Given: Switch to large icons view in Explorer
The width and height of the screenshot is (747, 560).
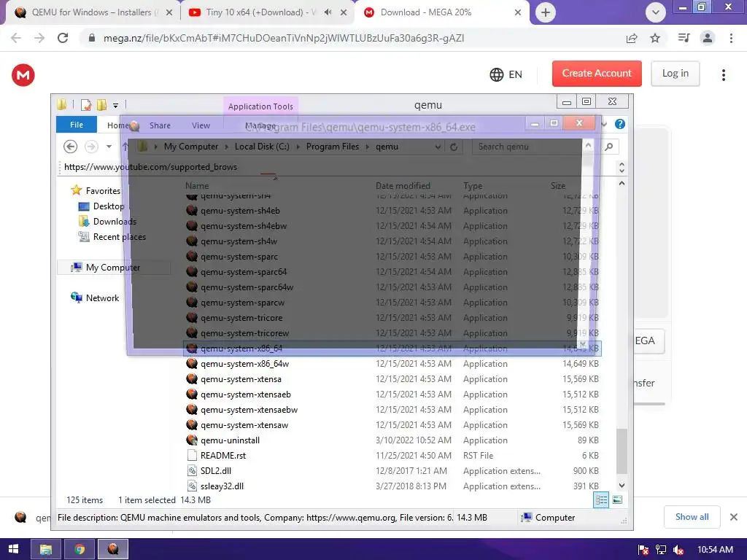Looking at the screenshot, I should click(x=617, y=499).
